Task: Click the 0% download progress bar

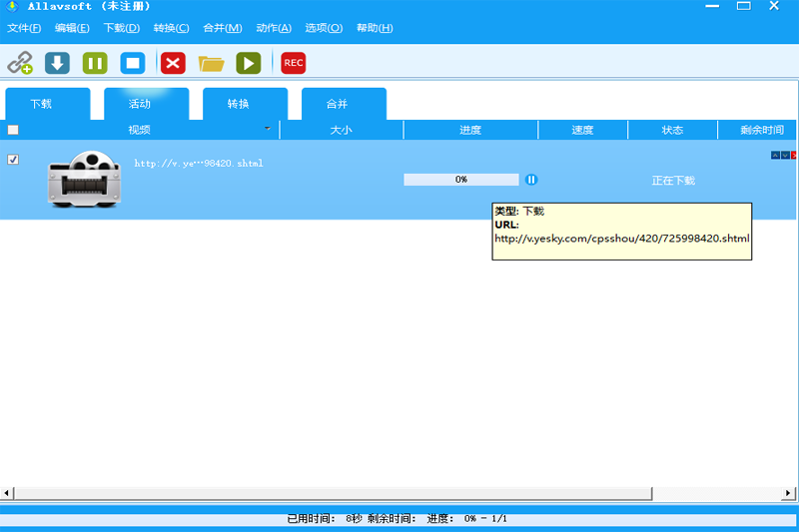Action: coord(460,180)
